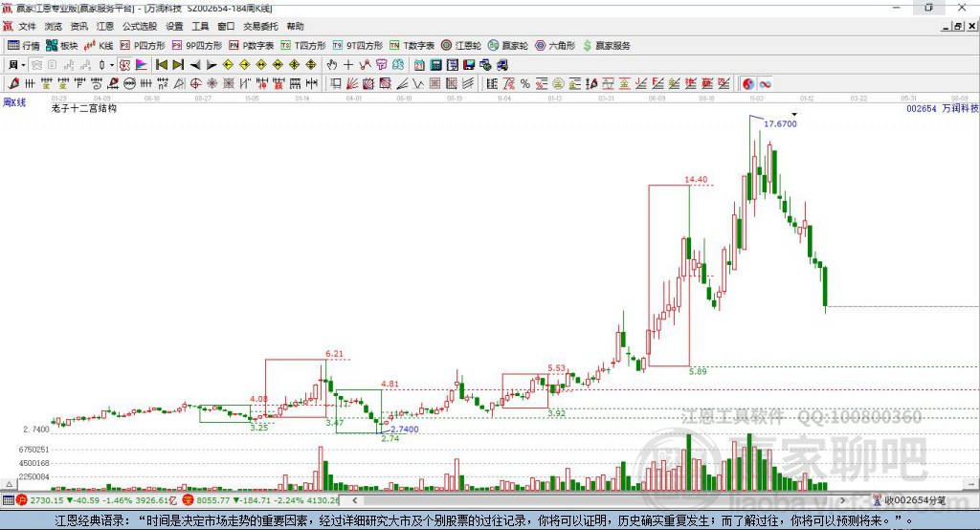This screenshot has height=530, width=980.
Task: Toggle the red-blue yin-yang icon
Action: [x=748, y=84]
